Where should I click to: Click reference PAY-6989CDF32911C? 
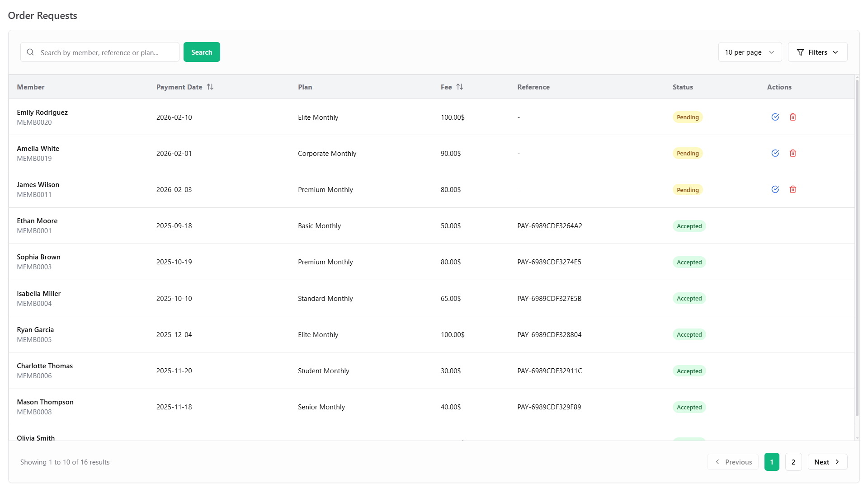[550, 371]
